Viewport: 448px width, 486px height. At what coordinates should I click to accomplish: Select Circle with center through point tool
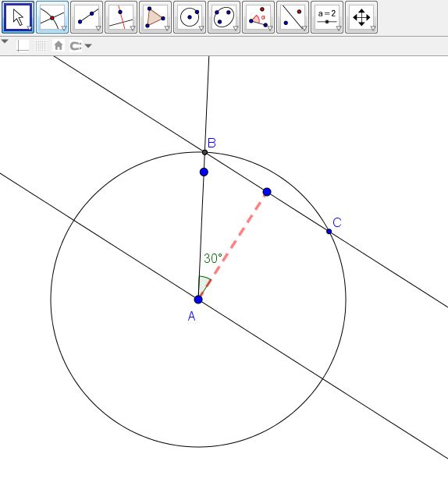point(190,17)
